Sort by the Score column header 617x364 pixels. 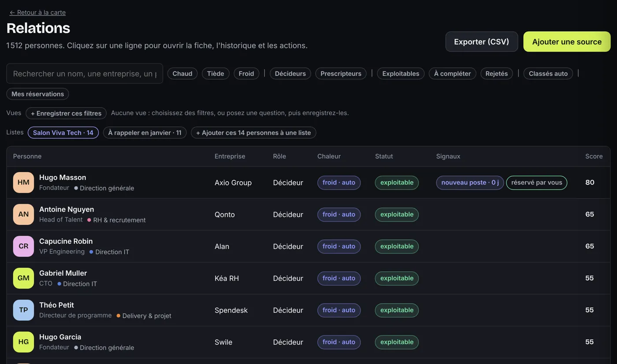click(594, 156)
